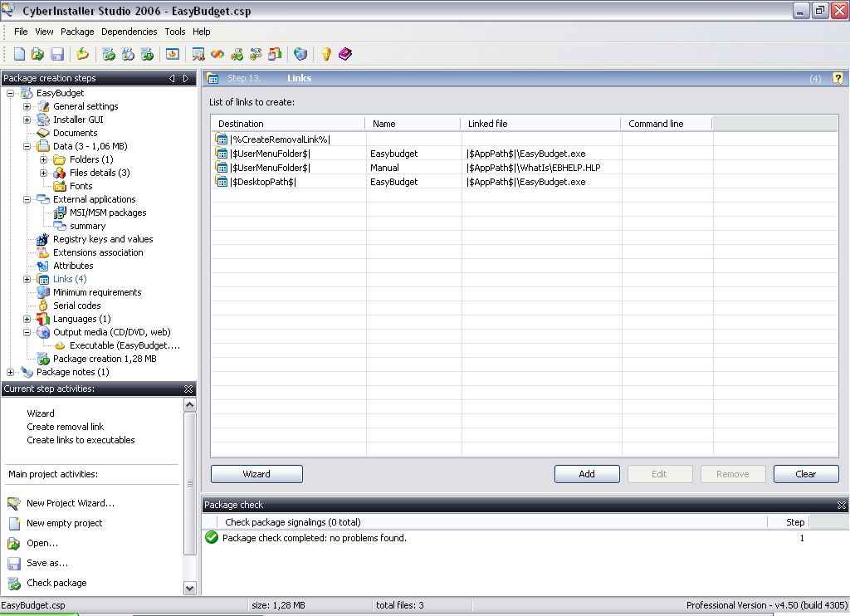The height and width of the screenshot is (616, 850).
Task: Expand the General settings tree node
Action: coord(27,106)
